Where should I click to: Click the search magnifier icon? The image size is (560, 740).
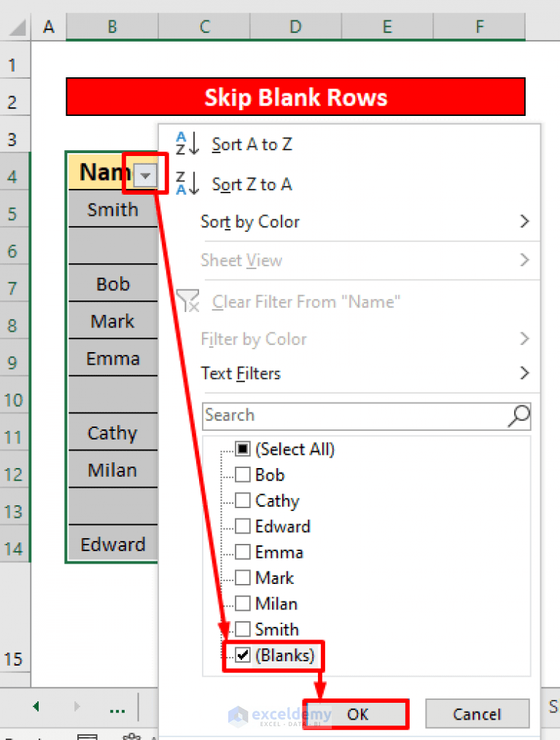[518, 416]
